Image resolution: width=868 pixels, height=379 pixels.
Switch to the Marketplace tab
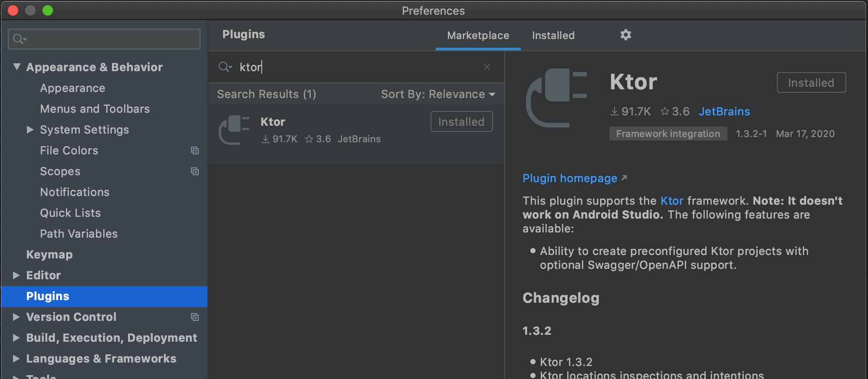pyautogui.click(x=478, y=36)
